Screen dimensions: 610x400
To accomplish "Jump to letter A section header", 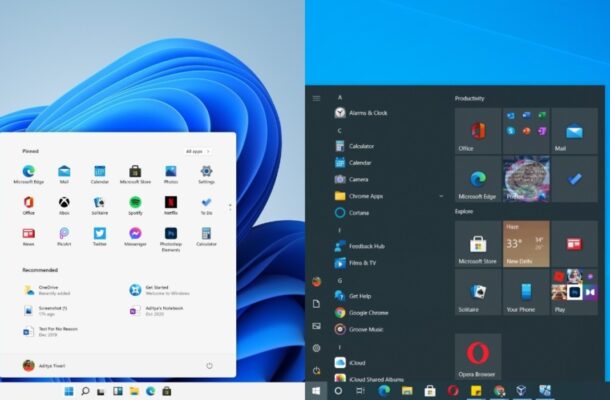I will point(340,97).
